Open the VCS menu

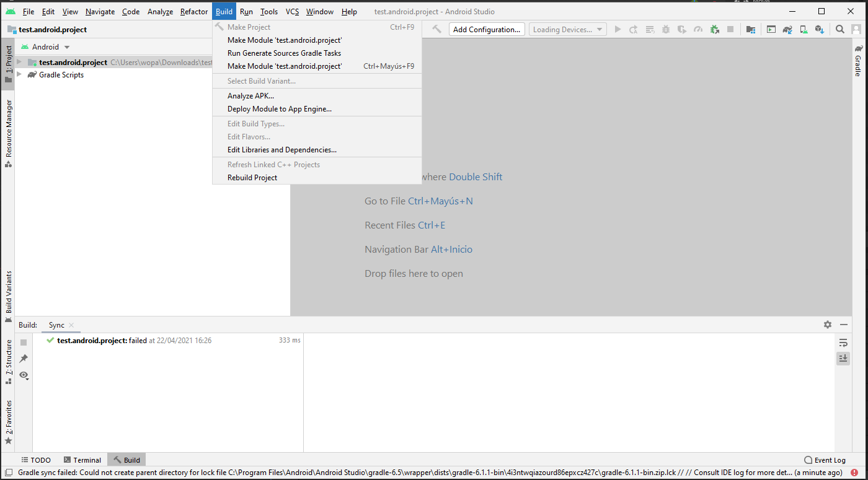(x=292, y=12)
